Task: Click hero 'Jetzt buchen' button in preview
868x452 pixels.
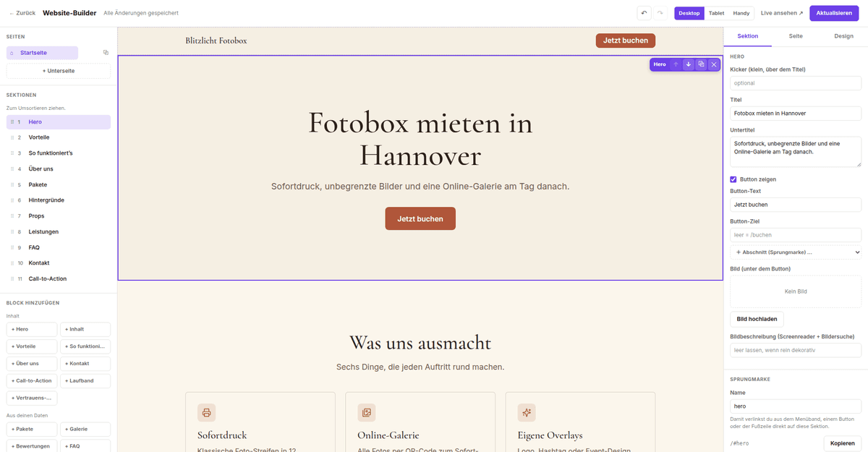Action: (420, 218)
